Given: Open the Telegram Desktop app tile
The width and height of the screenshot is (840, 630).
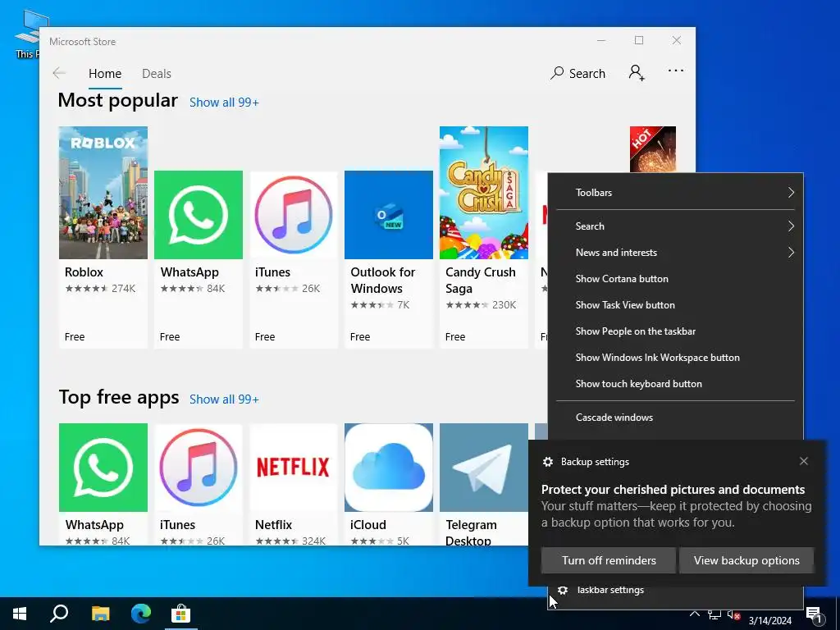Looking at the screenshot, I should (484, 484).
